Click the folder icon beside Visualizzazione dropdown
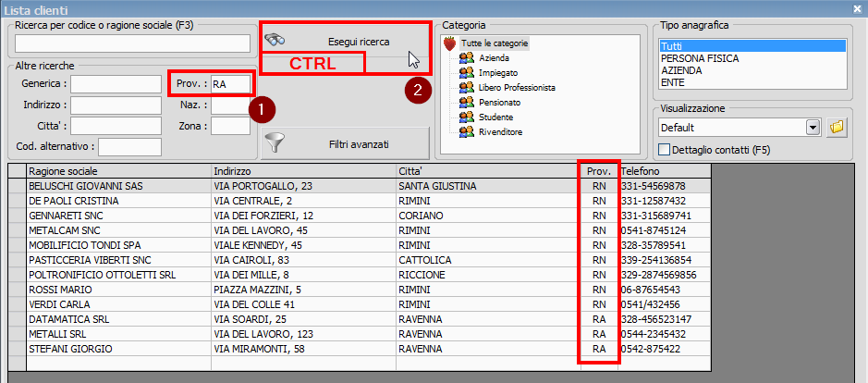The height and width of the screenshot is (383, 868). 837,127
